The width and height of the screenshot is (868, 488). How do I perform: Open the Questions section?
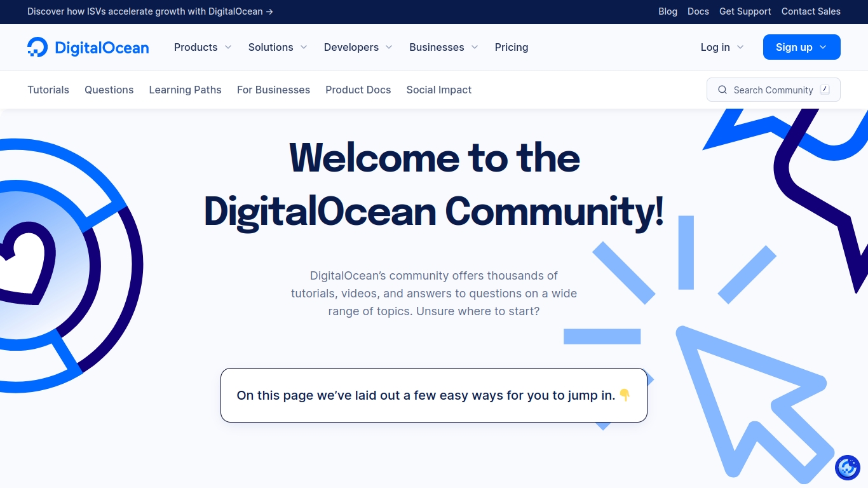tap(109, 90)
